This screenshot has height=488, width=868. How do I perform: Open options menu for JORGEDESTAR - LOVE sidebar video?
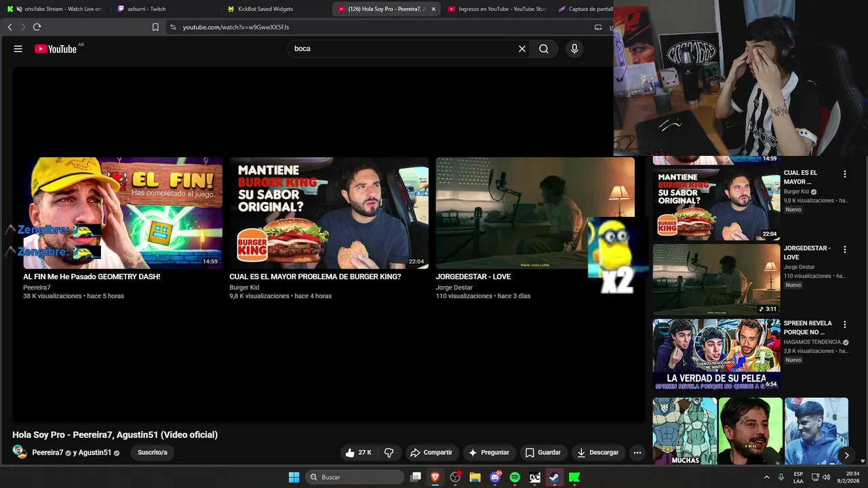coord(844,249)
